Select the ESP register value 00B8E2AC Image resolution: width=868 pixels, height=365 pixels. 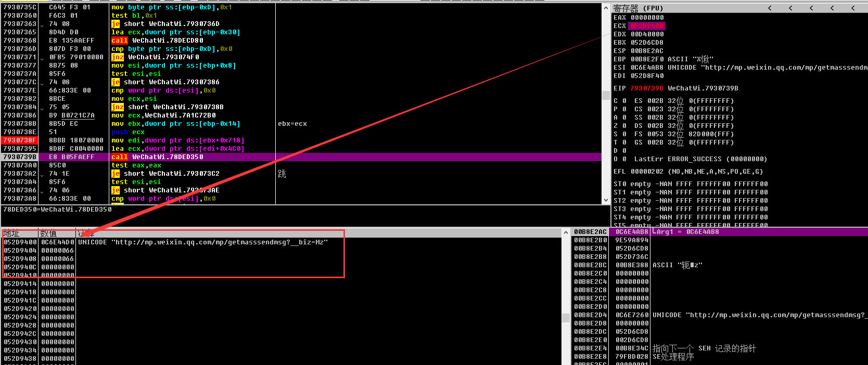(x=647, y=51)
